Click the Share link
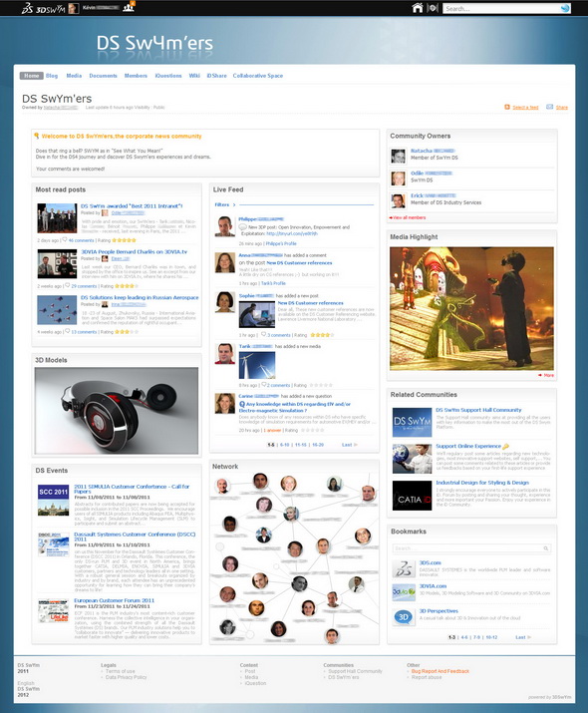 tap(562, 108)
